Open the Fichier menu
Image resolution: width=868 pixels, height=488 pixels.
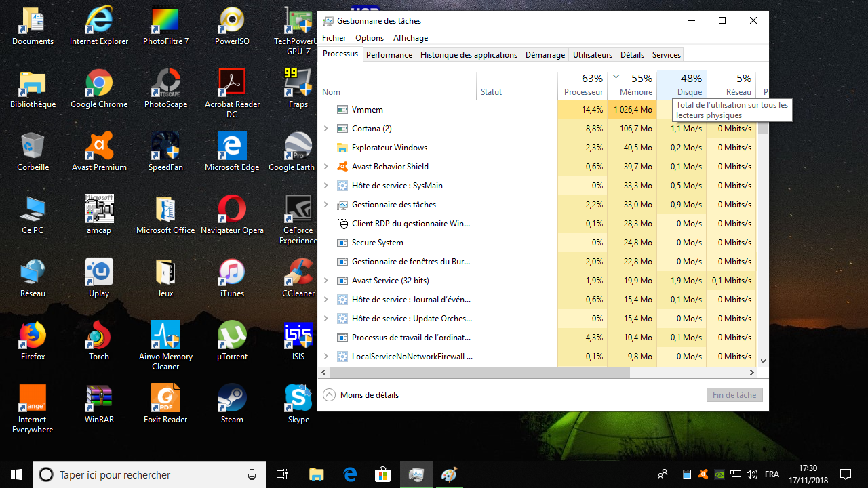tap(334, 38)
